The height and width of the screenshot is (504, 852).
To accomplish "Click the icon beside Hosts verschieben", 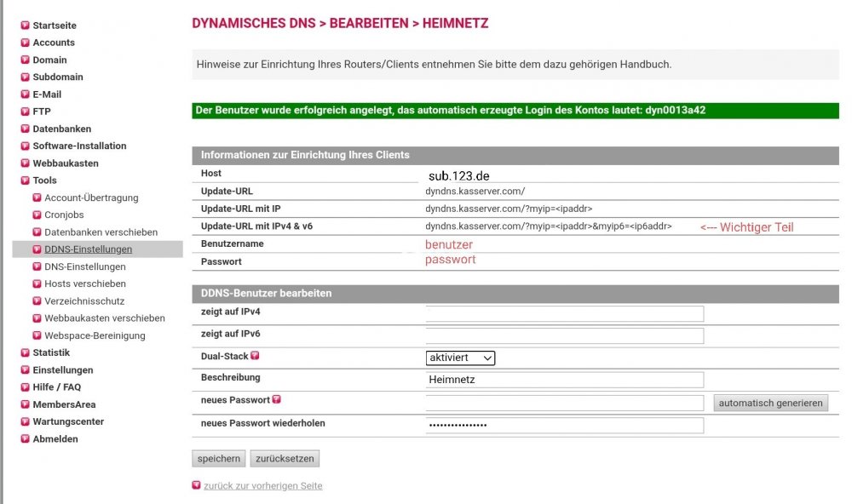I will coord(37,283).
